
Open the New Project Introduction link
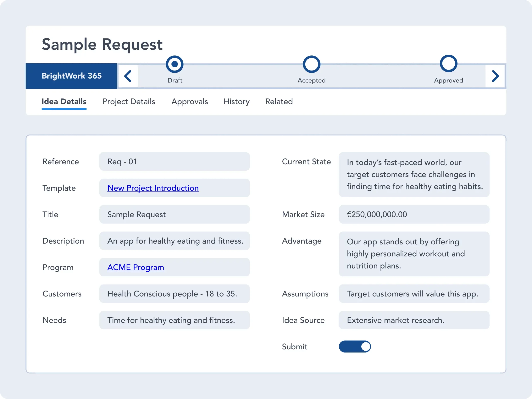tap(153, 188)
